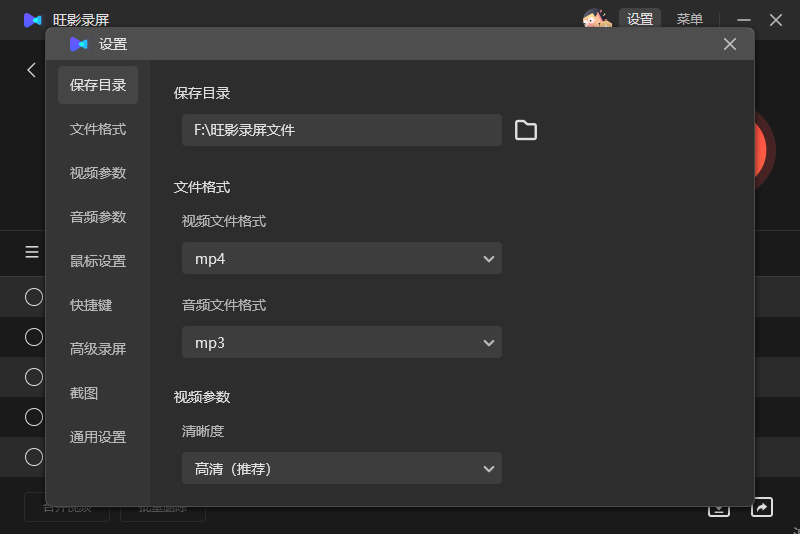
Task: Open the 快捷键 settings section
Action: [x=91, y=305]
